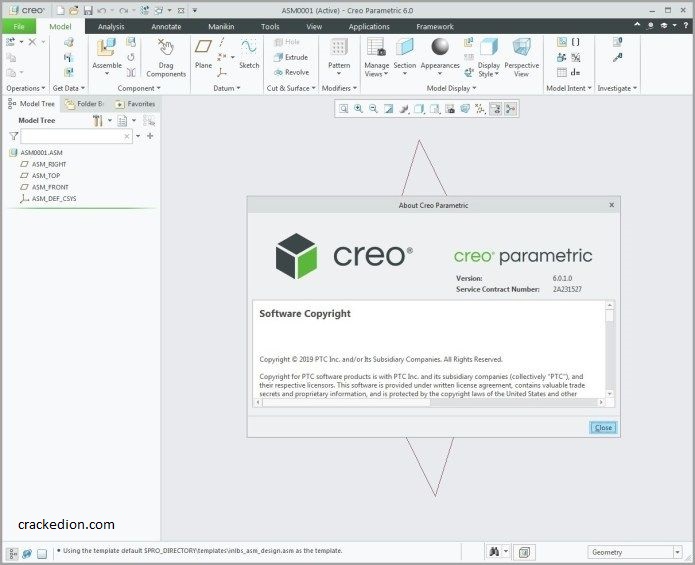Select ASM_TOP plane in Model Tree
The width and height of the screenshot is (695, 565).
[41, 175]
